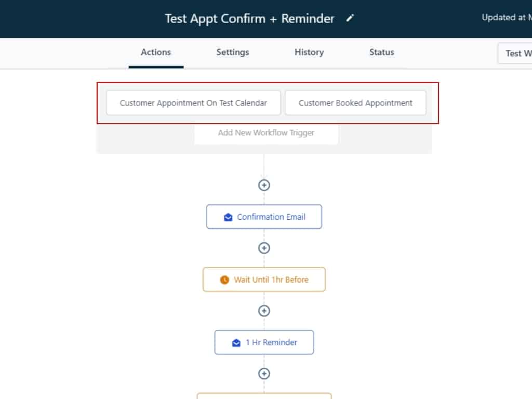Viewport: 532px width, 399px height.
Task: Select the Customer Booked Appointment trigger
Action: (x=355, y=103)
